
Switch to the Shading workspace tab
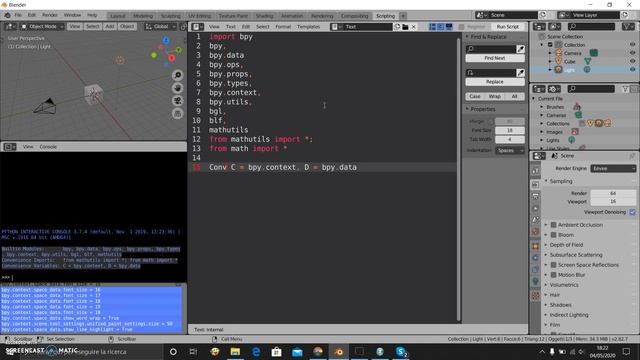coord(264,16)
